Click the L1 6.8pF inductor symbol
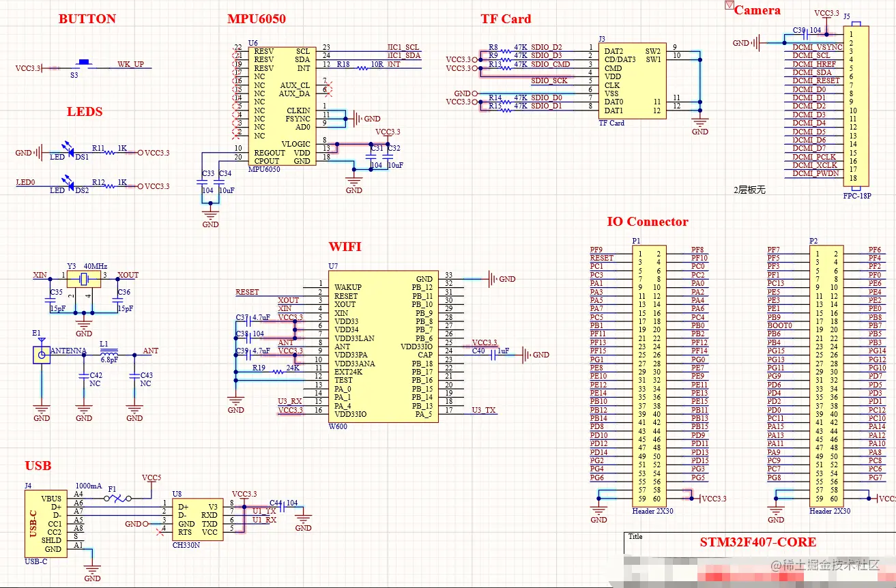The image size is (896, 588). coord(108,352)
